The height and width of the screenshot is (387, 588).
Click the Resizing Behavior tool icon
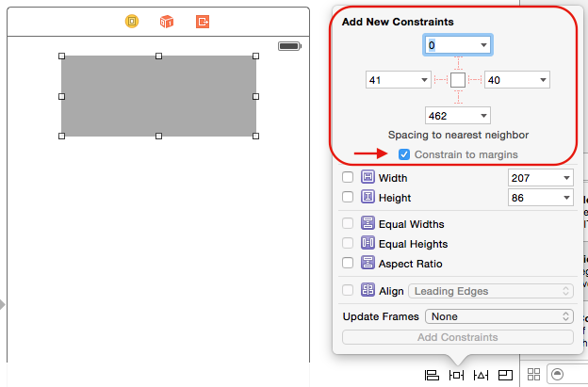tap(506, 375)
